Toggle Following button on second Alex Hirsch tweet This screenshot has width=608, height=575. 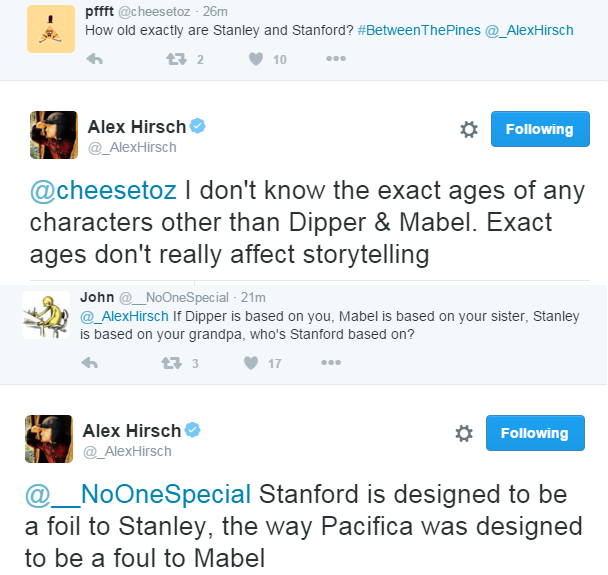click(x=535, y=433)
